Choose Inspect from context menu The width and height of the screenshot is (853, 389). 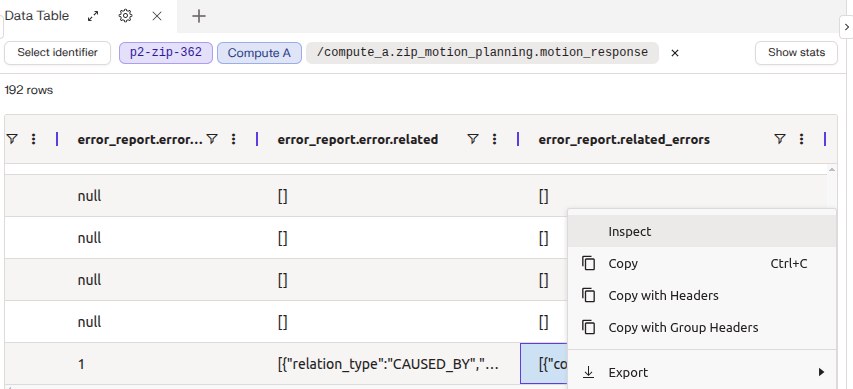pos(702,231)
